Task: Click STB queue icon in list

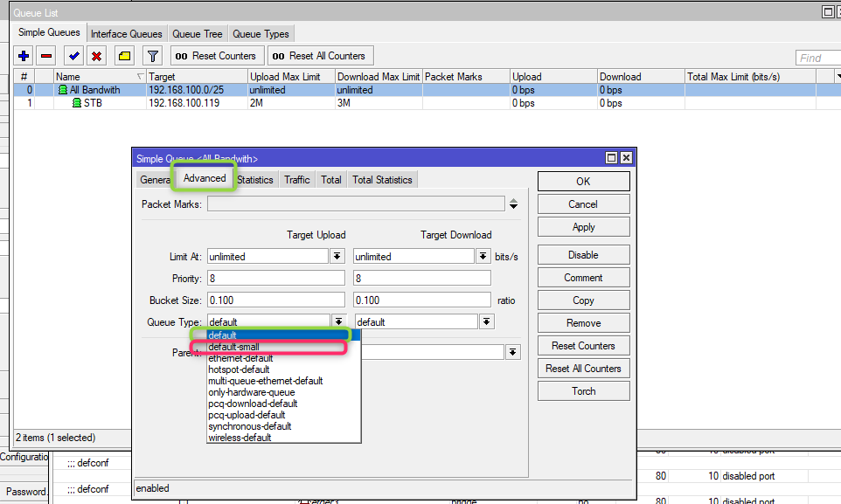Action: pos(77,103)
